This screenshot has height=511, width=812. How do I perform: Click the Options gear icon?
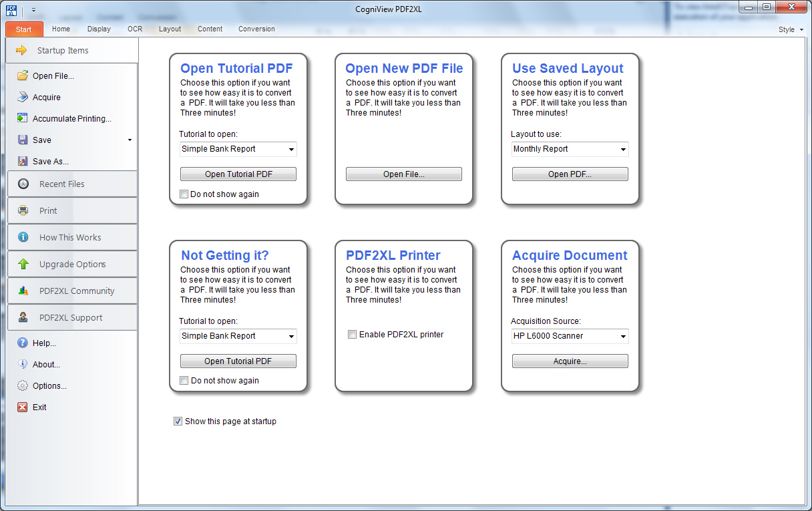click(x=23, y=385)
